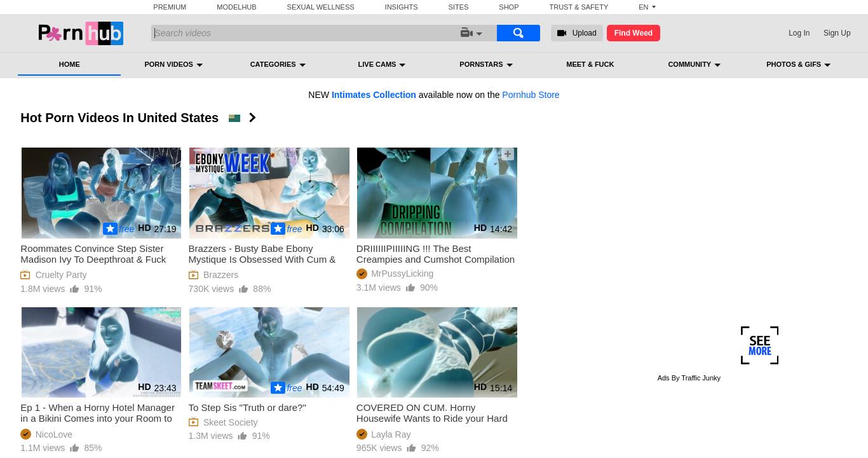This screenshot has width=868, height=458.
Task: Click the red Find Weed button
Action: [x=633, y=33]
